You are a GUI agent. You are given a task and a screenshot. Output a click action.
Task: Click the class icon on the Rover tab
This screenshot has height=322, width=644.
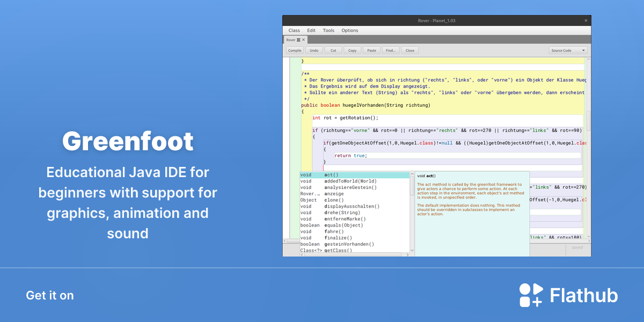pos(298,40)
